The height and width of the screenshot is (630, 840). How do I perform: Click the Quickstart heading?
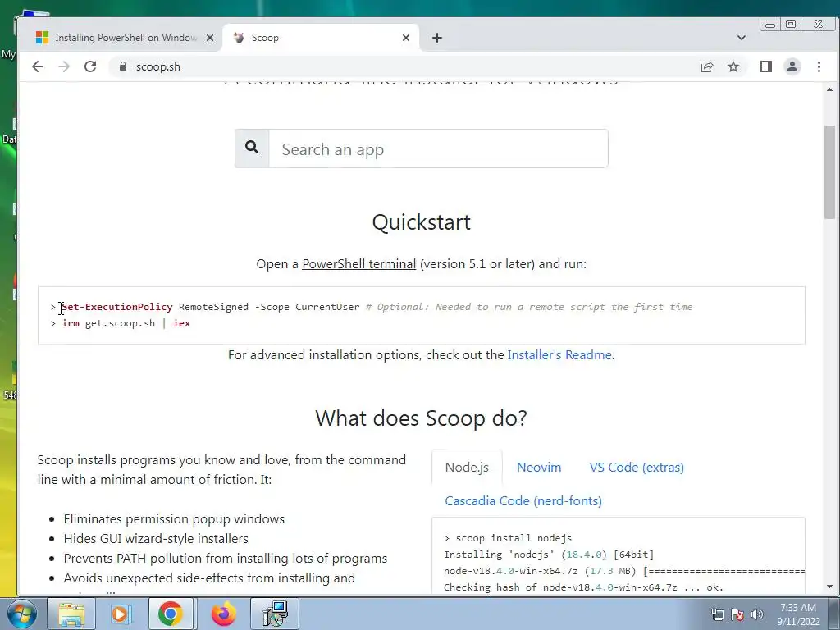(x=421, y=222)
